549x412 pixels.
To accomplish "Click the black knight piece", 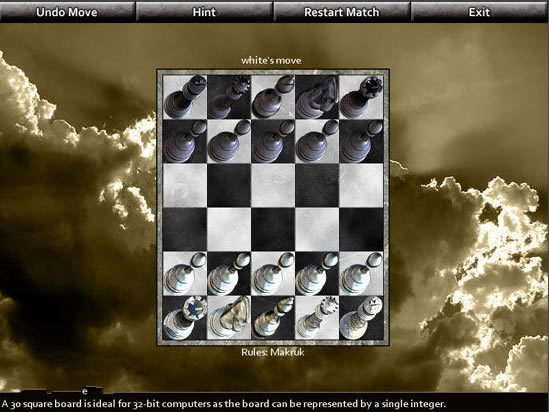I will tap(317, 97).
